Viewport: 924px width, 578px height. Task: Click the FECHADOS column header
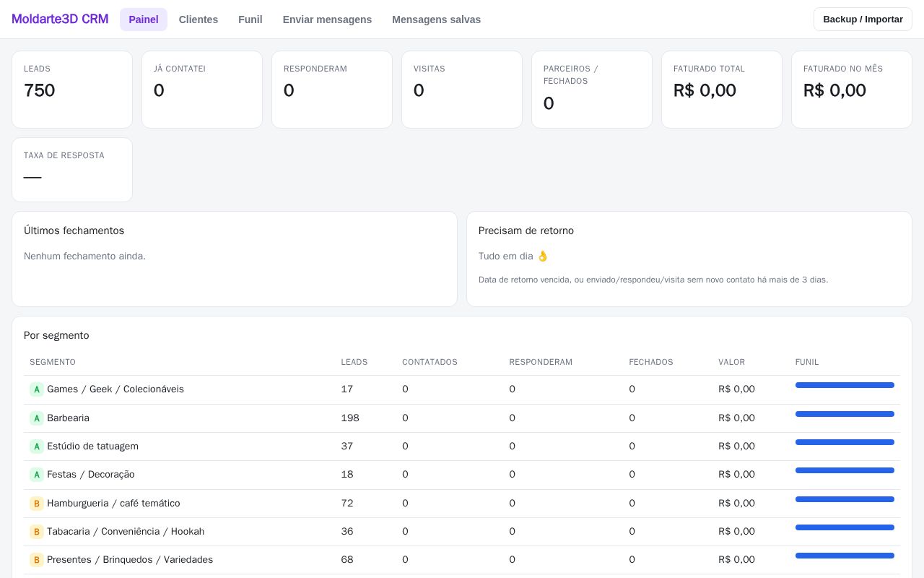pos(651,362)
